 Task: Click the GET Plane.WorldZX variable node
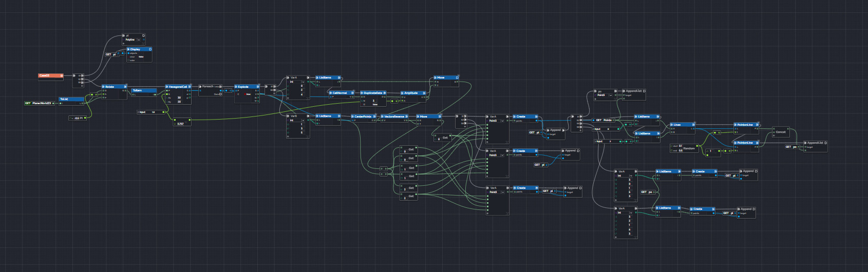pos(39,103)
